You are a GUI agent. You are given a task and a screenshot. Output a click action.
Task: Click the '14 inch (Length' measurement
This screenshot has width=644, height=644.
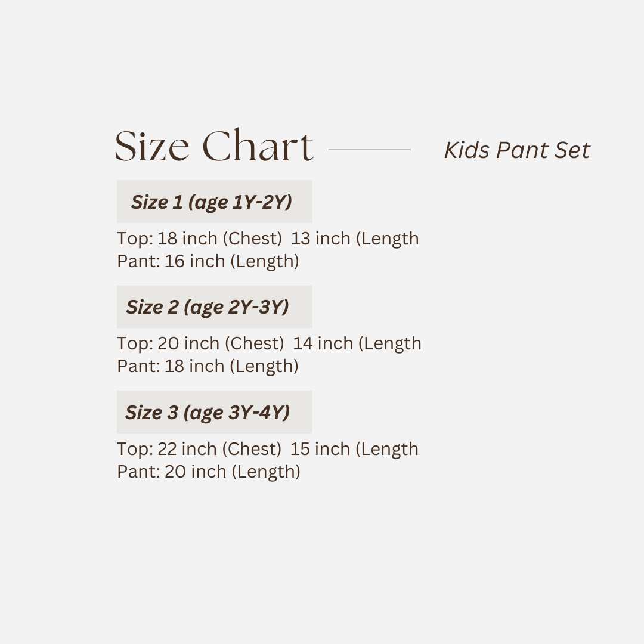(x=357, y=343)
